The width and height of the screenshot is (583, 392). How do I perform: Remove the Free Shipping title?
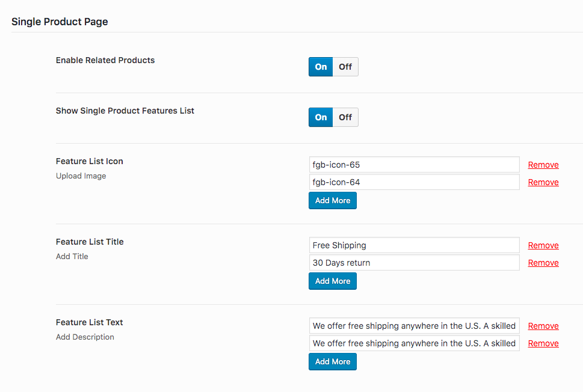[x=543, y=245]
